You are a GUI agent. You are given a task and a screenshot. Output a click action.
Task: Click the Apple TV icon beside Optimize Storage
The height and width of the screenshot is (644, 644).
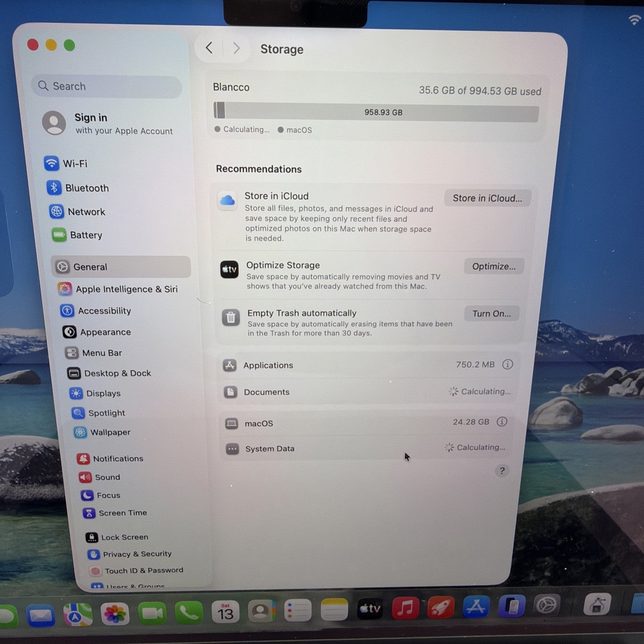229,270
